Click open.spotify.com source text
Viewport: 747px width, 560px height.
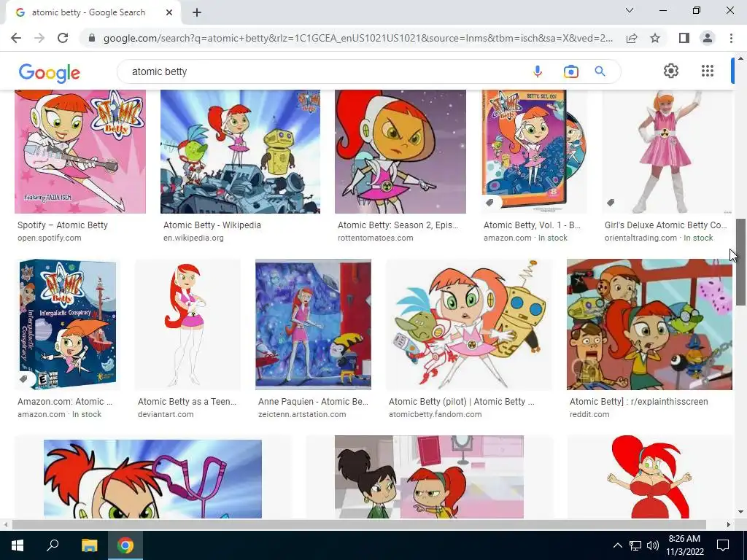50,238
